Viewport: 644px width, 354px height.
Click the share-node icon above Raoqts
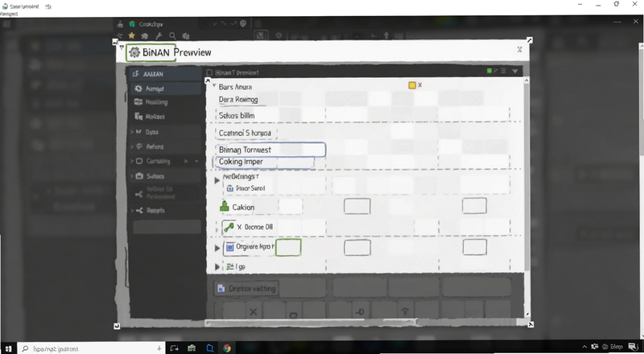coord(138,194)
